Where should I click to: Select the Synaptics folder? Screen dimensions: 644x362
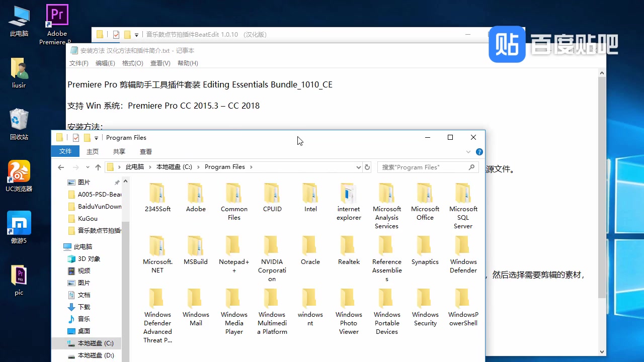(425, 251)
